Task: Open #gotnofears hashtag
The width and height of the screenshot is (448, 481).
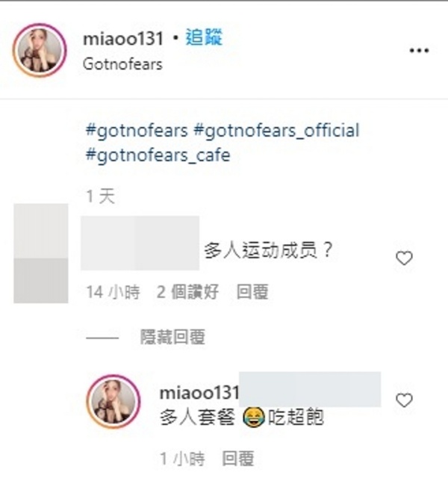Action: click(137, 131)
